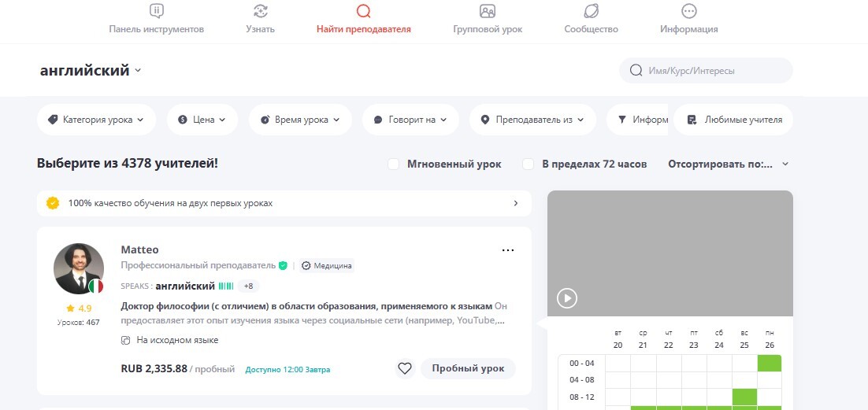Add Matteo to favorites with the heart icon
Viewport: 868px width, 410px height.
coord(405,368)
